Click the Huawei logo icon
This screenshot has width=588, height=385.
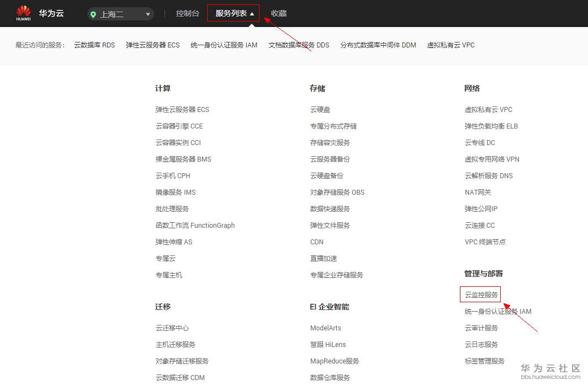pyautogui.click(x=23, y=13)
